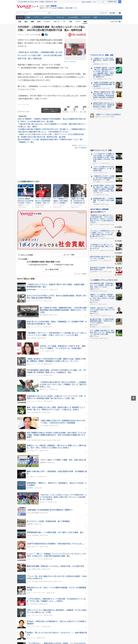The image size is (138, 644).
Task: Click Yahoo! JAPAN link in top bar
Action: click(x=86, y=2)
